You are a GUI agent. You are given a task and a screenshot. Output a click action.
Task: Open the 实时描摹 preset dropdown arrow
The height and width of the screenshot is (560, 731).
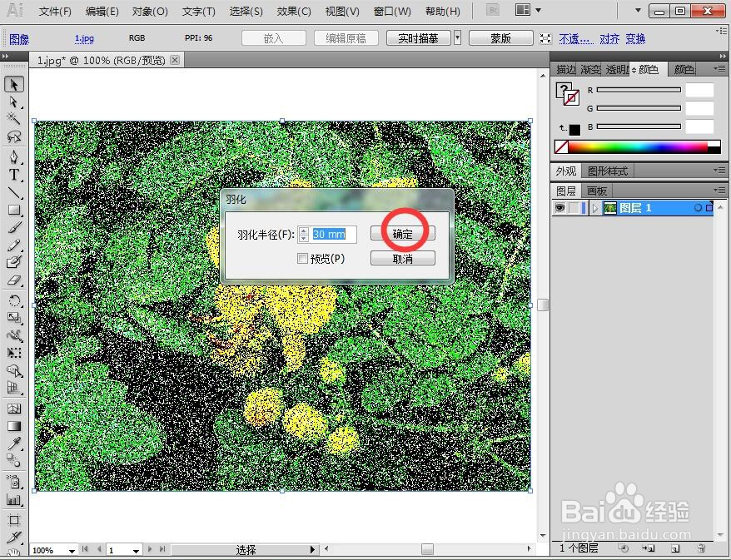pyautogui.click(x=458, y=37)
